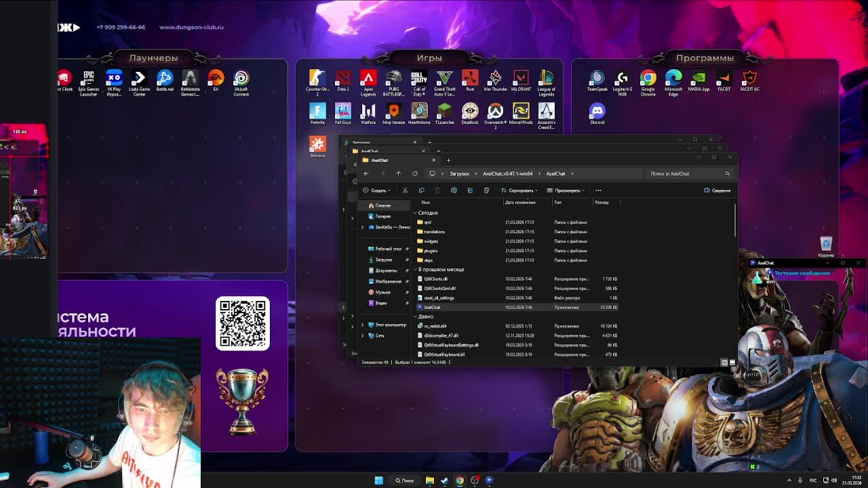
Task: Click the Delete trash icon in Explorer toolbar
Action: (x=486, y=190)
